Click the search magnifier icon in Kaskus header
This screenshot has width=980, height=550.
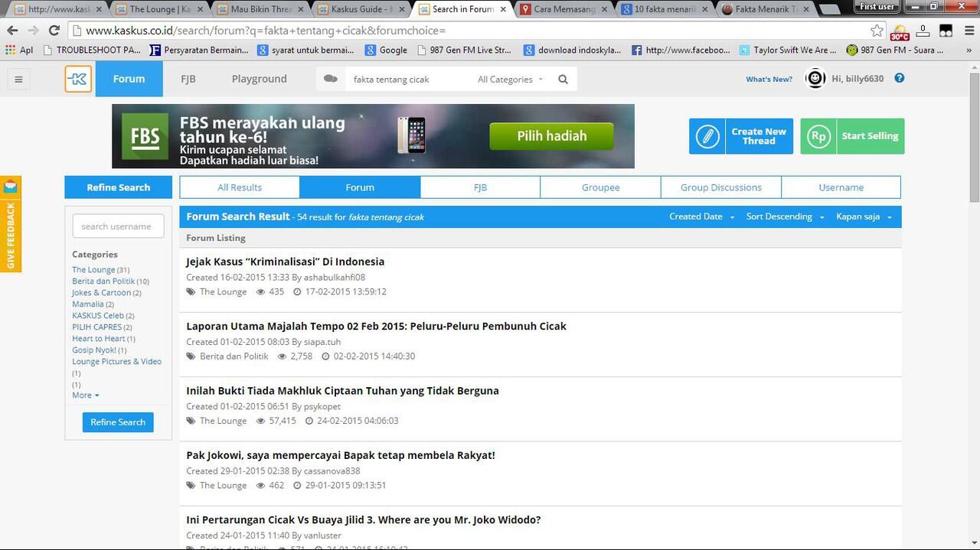563,80
